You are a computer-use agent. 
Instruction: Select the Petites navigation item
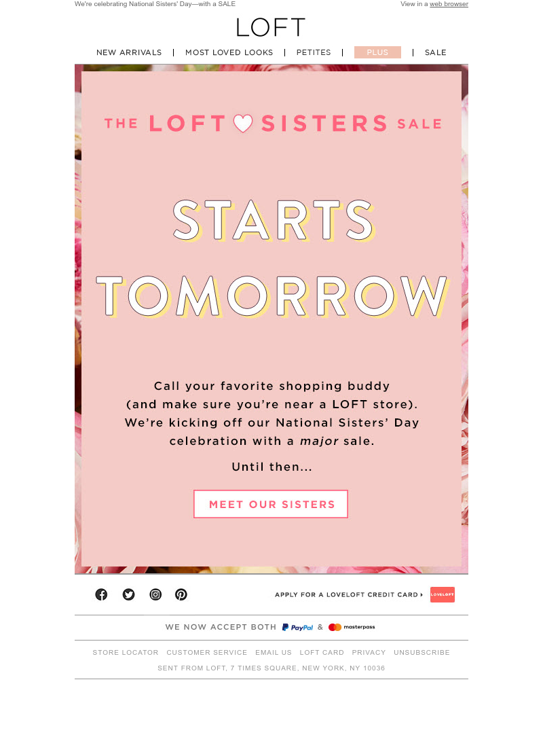[314, 52]
